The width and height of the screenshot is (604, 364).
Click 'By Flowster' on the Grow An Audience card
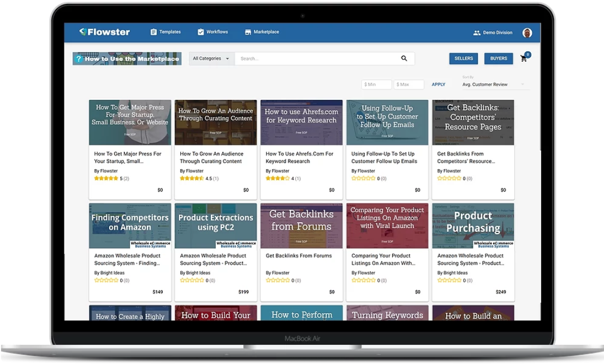pos(192,171)
